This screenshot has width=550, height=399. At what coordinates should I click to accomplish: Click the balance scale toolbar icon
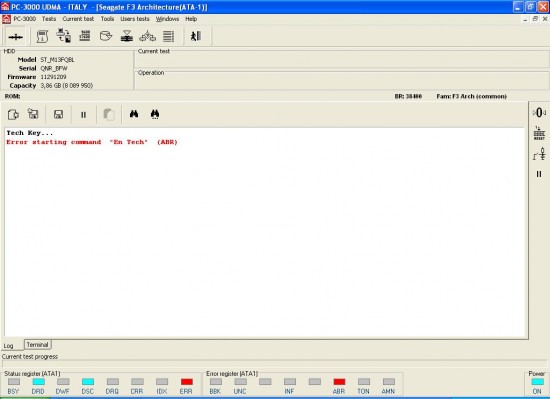pyautogui.click(x=148, y=36)
